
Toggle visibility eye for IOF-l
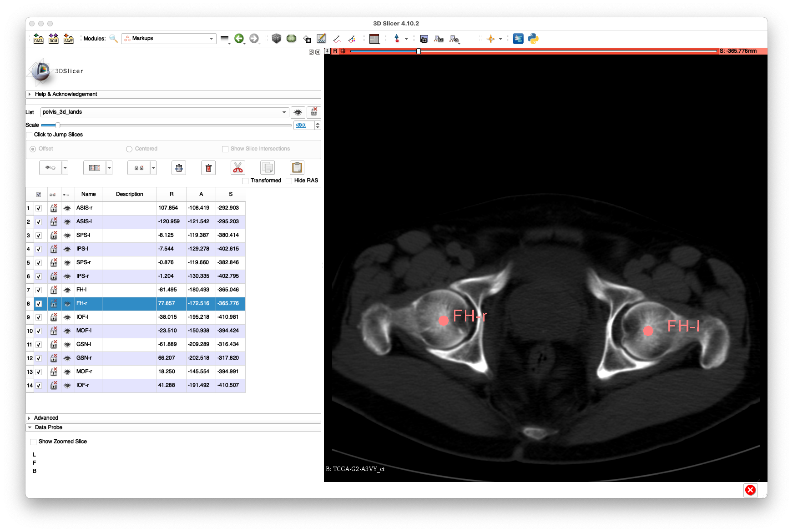(67, 317)
